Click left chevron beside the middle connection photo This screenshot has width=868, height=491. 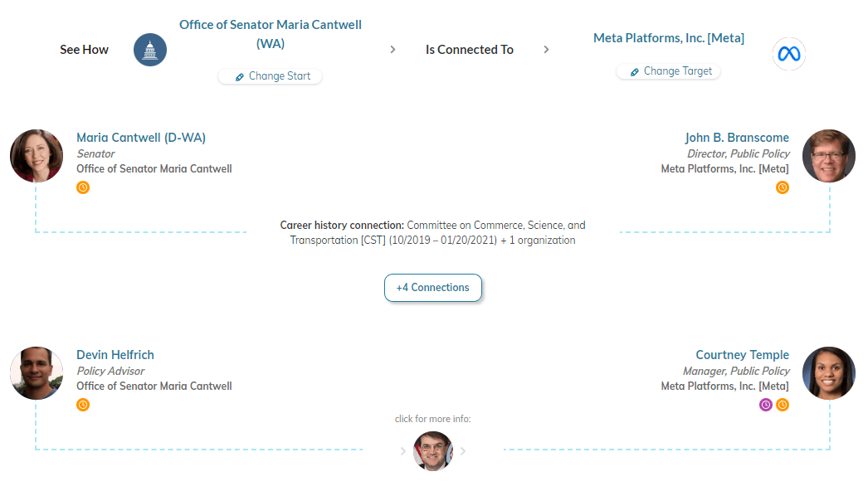403,451
